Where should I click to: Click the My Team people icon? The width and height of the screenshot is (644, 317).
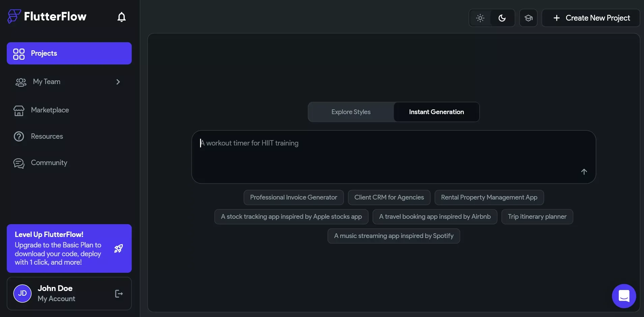pyautogui.click(x=21, y=82)
